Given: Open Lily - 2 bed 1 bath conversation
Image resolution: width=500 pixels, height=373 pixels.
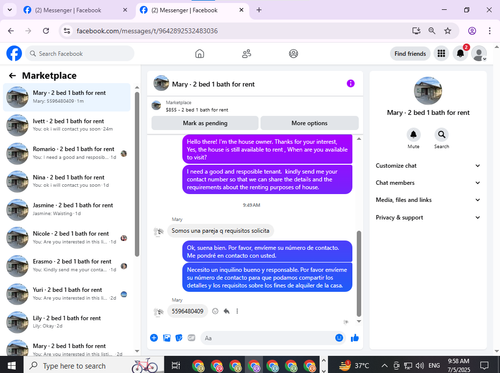Looking at the screenshot, I should 67,322.
